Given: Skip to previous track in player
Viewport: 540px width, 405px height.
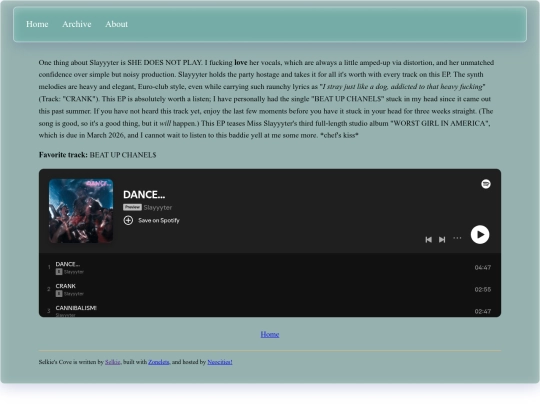Looking at the screenshot, I should pyautogui.click(x=428, y=239).
